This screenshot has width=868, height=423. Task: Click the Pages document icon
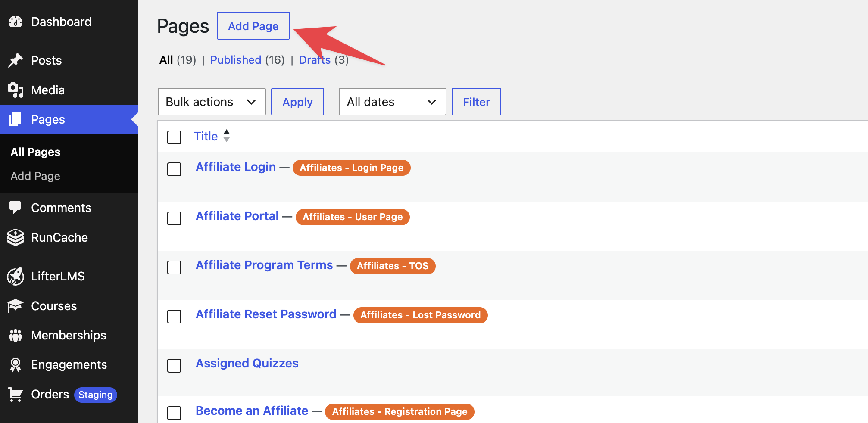16,119
